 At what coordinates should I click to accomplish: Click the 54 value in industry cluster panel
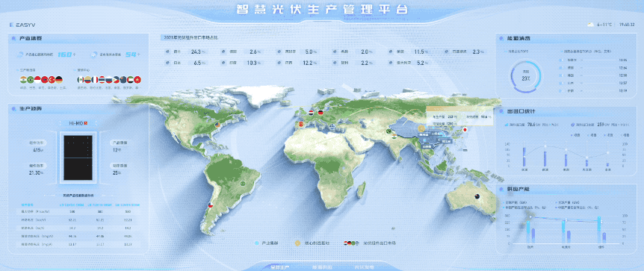pyautogui.click(x=131, y=54)
